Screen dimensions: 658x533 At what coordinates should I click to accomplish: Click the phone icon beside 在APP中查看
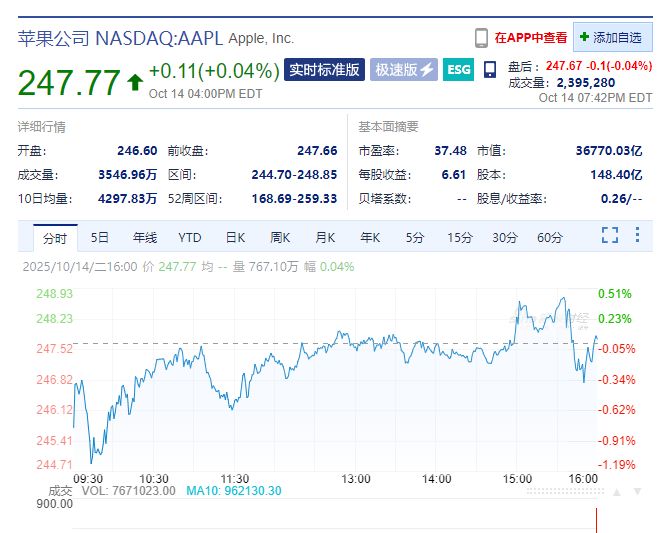[481, 38]
